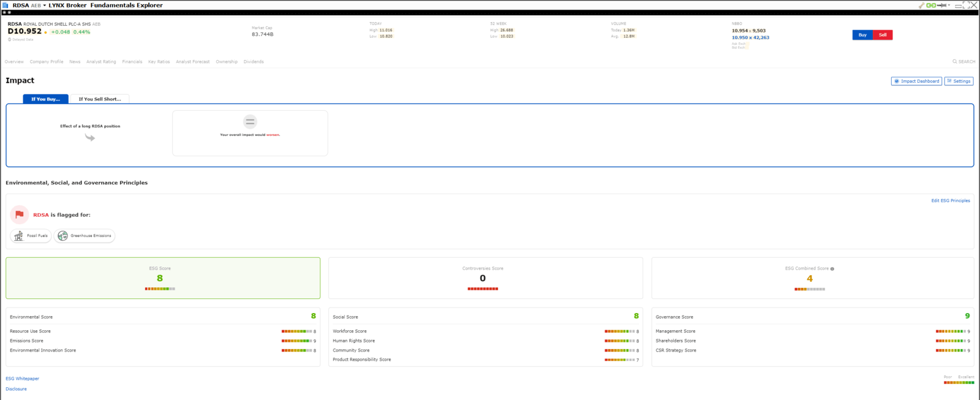Viewport: 980px width, 400px height.
Task: Switch to the Financials tab
Action: pos(132,61)
